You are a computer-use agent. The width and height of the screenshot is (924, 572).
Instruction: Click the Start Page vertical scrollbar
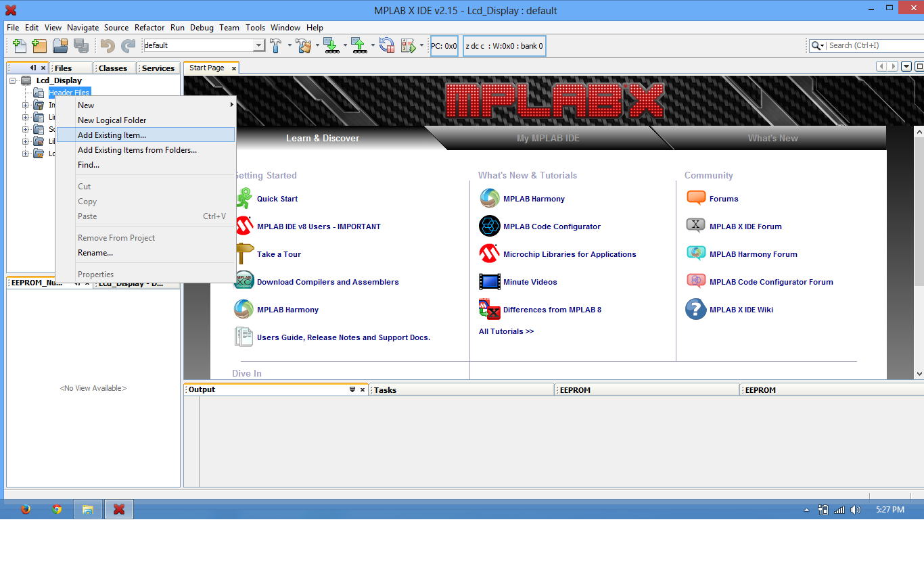tap(919, 252)
